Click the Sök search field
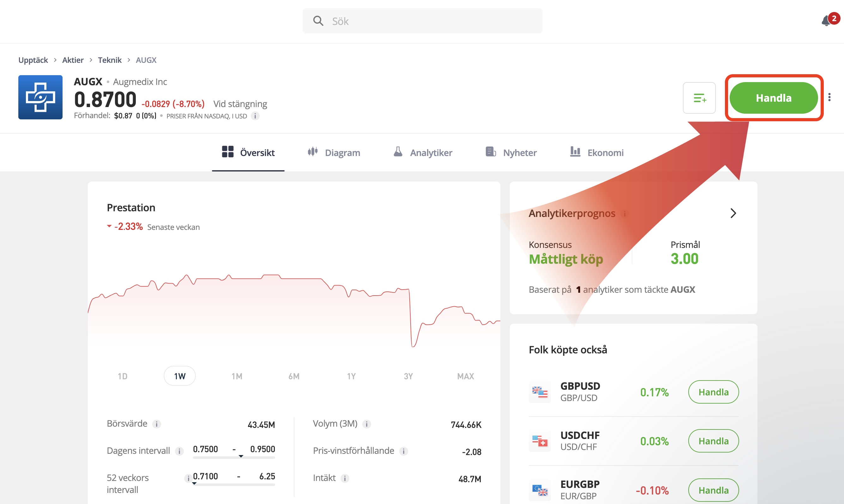 [x=423, y=21]
